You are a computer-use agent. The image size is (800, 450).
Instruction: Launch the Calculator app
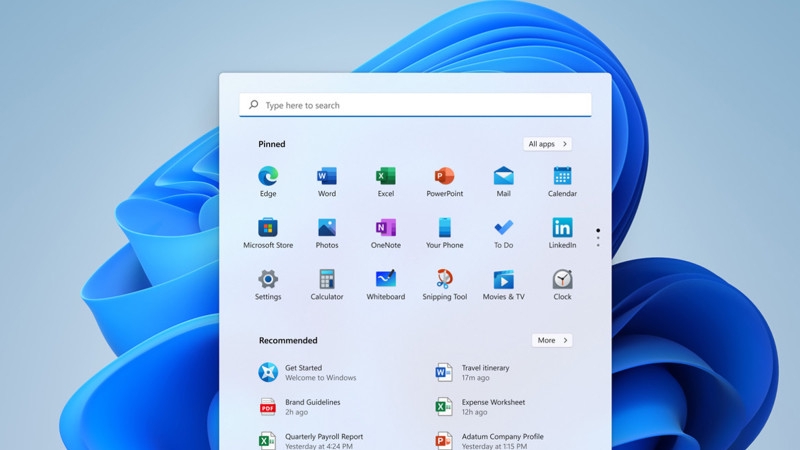[x=327, y=279]
